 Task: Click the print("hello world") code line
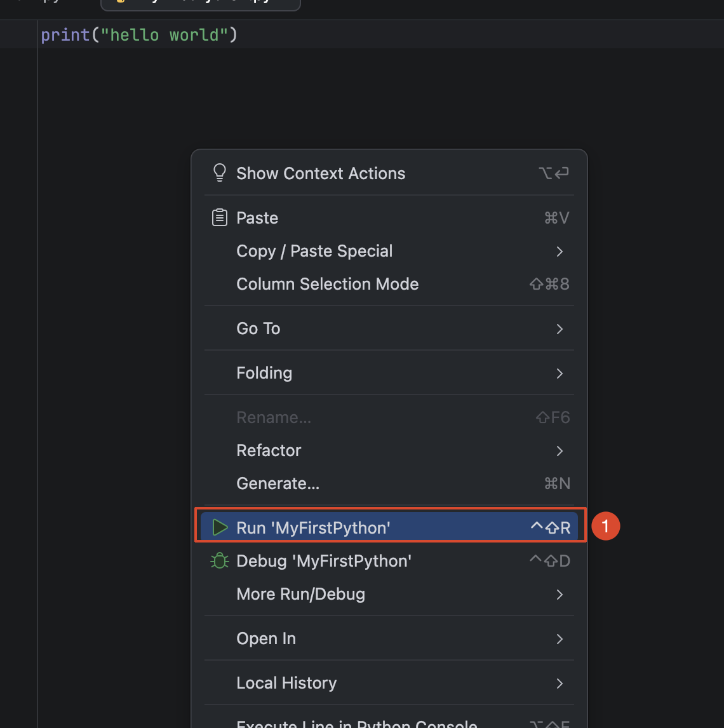click(x=139, y=35)
